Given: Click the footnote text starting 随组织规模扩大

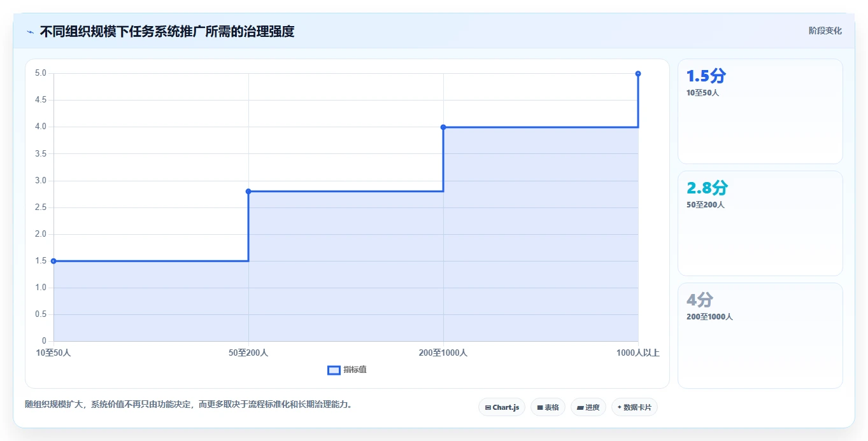Looking at the screenshot, I should pos(189,404).
